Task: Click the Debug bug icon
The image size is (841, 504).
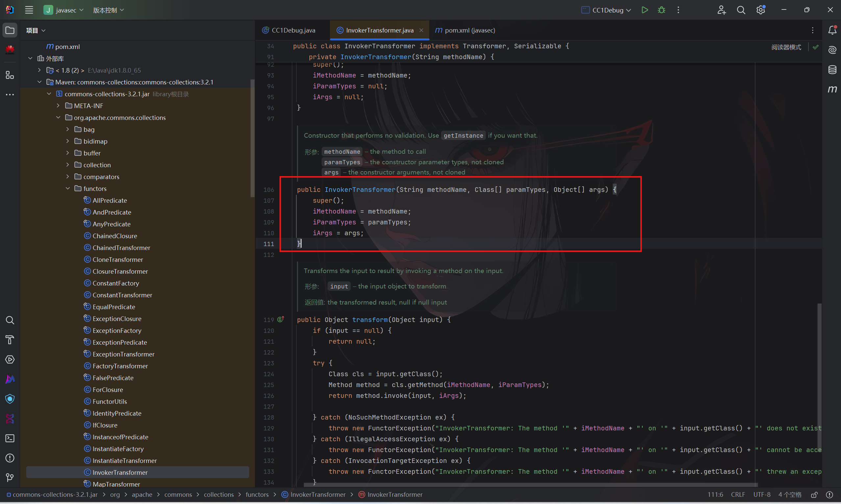Action: [661, 10]
